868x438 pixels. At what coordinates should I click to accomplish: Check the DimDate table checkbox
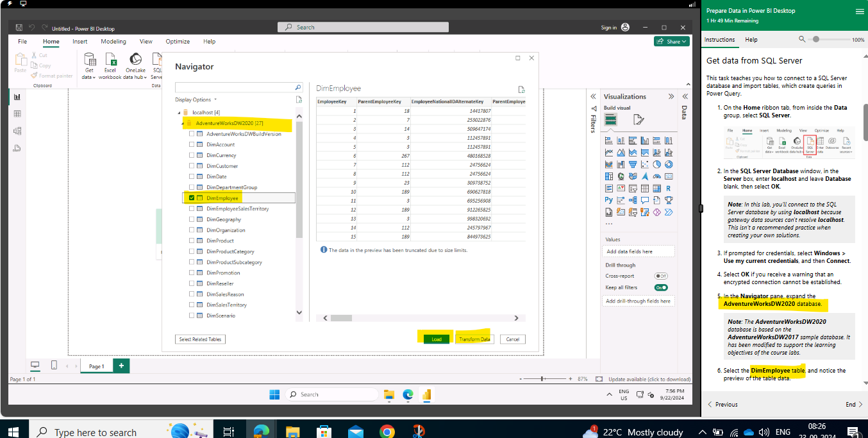pyautogui.click(x=192, y=176)
